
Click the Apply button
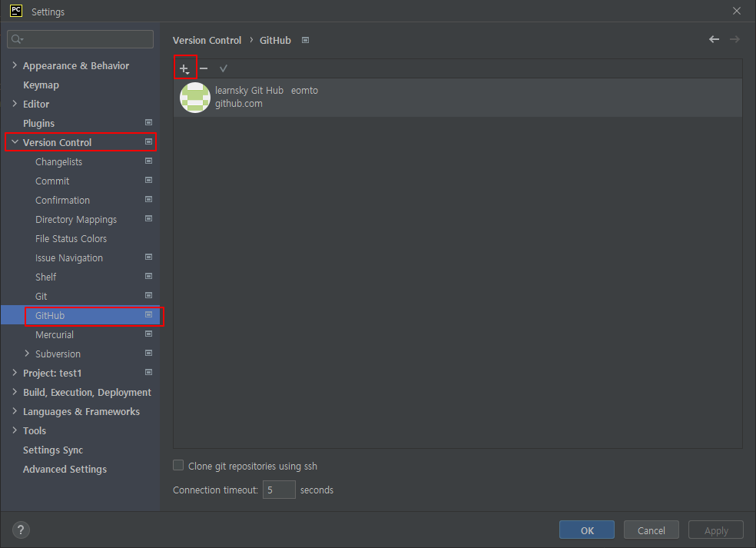coord(716,530)
